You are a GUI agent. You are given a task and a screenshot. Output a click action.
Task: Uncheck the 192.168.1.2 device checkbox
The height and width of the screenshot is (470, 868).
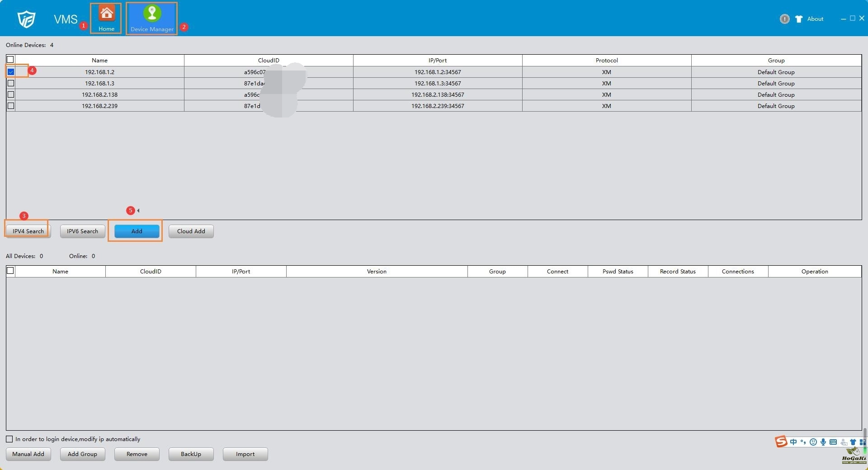pyautogui.click(x=11, y=72)
